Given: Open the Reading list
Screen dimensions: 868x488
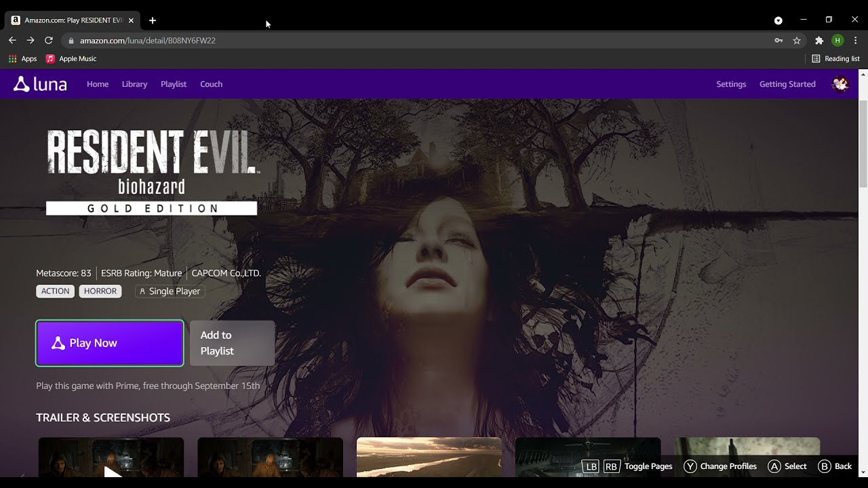Looking at the screenshot, I should click(x=836, y=59).
